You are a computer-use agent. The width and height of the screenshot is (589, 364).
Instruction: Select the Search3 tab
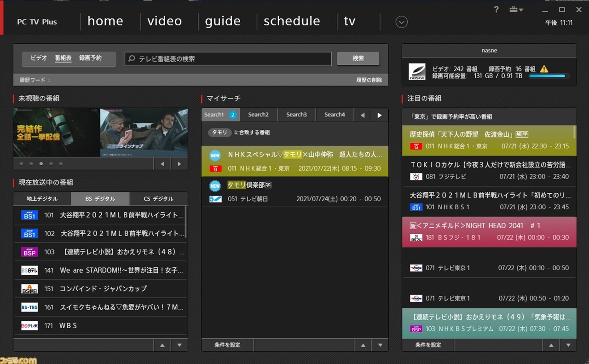pyautogui.click(x=296, y=115)
